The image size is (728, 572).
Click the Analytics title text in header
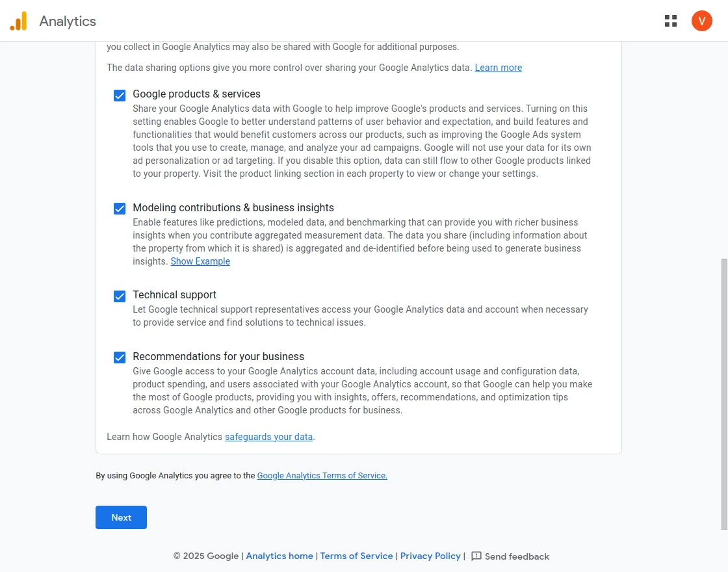(68, 21)
